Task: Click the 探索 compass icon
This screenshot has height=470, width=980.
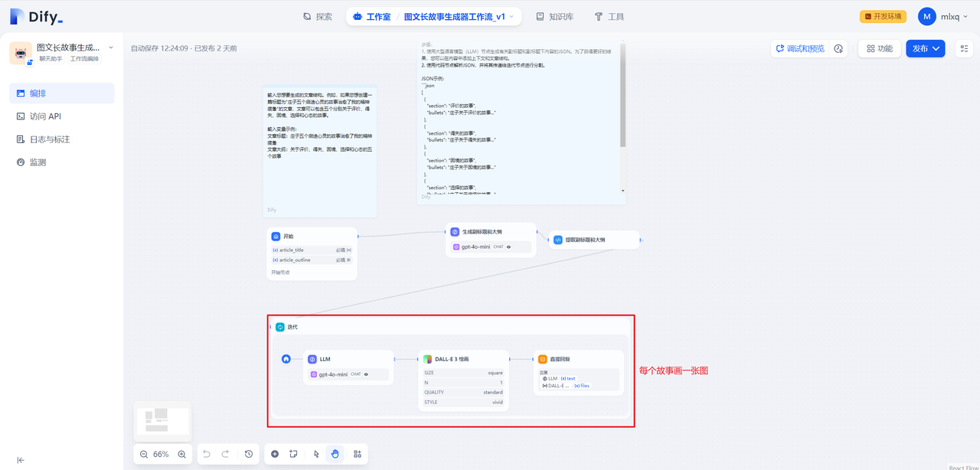Action: (307, 16)
